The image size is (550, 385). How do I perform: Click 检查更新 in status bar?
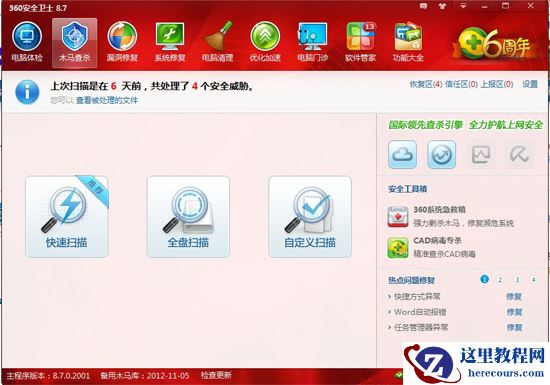216,375
